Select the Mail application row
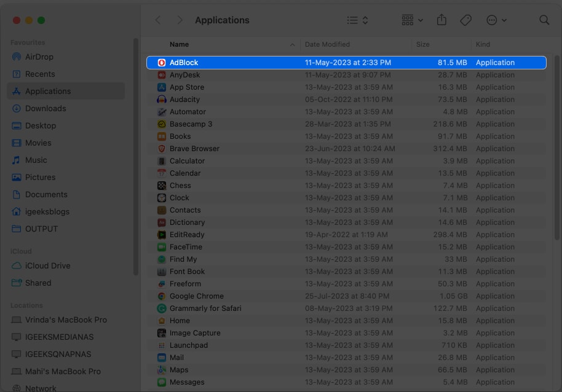This screenshot has width=562, height=392. [346, 358]
